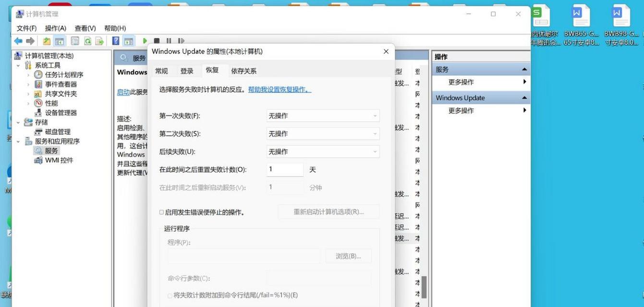Toggle the Show/Hide action pane toolbar icon
This screenshot has height=307, width=644.
tap(128, 41)
